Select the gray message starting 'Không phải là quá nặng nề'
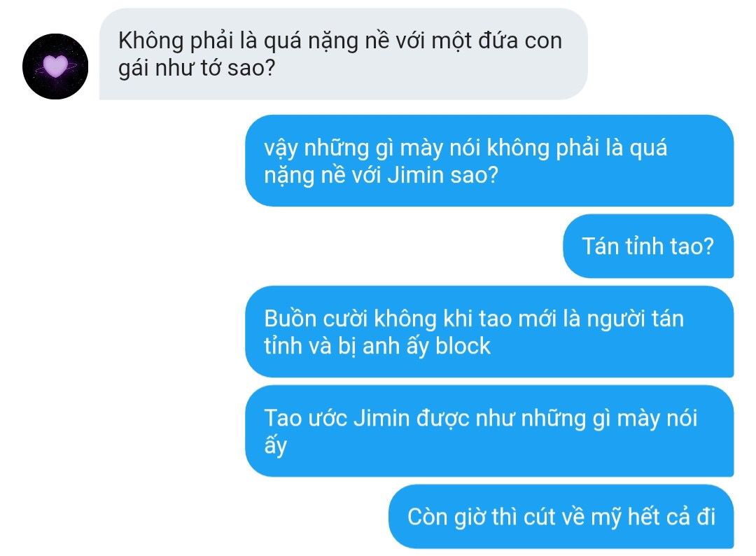 click(343, 54)
